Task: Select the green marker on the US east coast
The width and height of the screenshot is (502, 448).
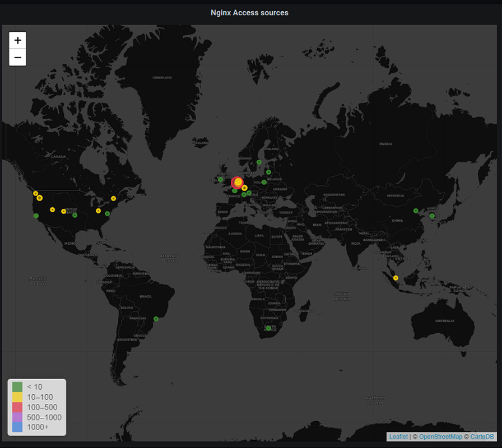Action: click(107, 213)
